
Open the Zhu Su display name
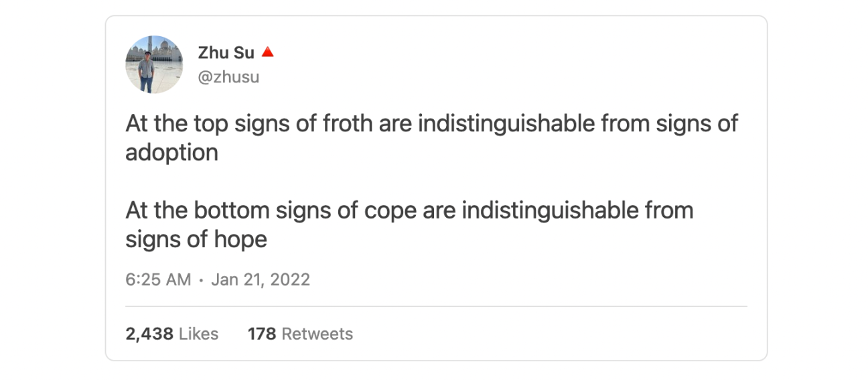[226, 53]
